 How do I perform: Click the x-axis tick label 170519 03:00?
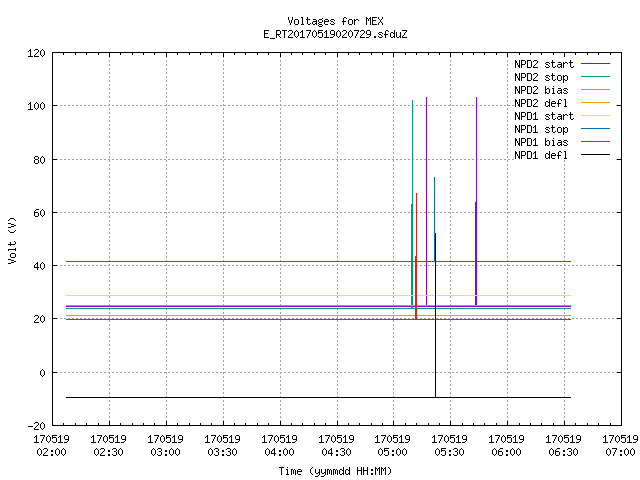coord(165,446)
